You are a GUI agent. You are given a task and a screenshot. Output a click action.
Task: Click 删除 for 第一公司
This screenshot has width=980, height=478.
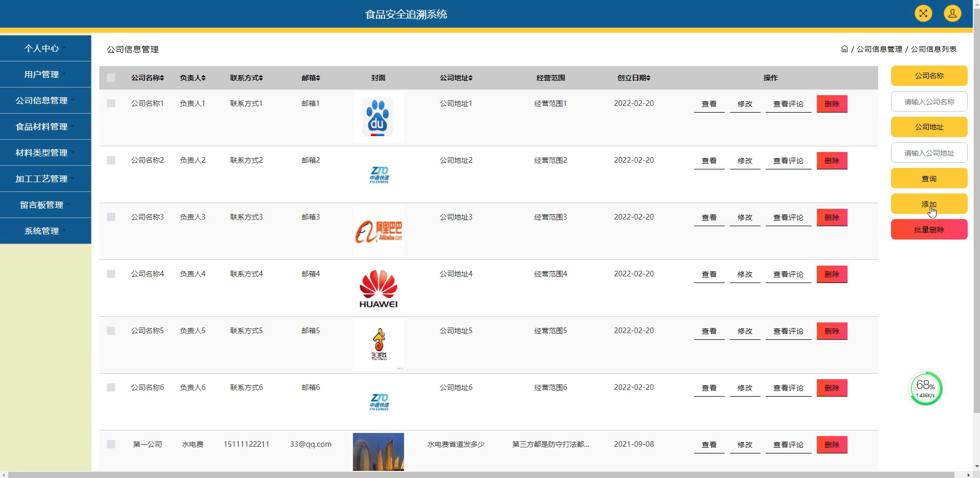[x=832, y=445]
